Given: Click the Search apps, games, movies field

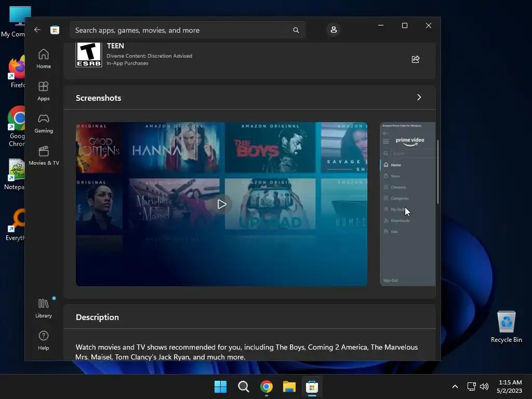Looking at the screenshot, I should [187, 30].
